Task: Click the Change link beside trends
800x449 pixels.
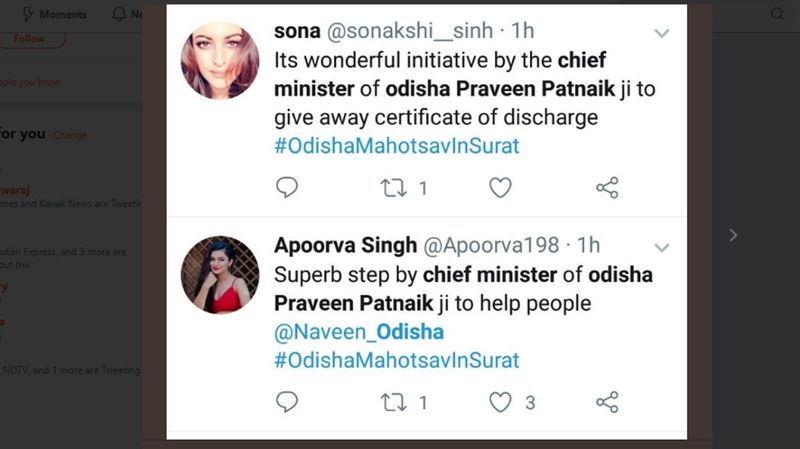Action: point(69,134)
